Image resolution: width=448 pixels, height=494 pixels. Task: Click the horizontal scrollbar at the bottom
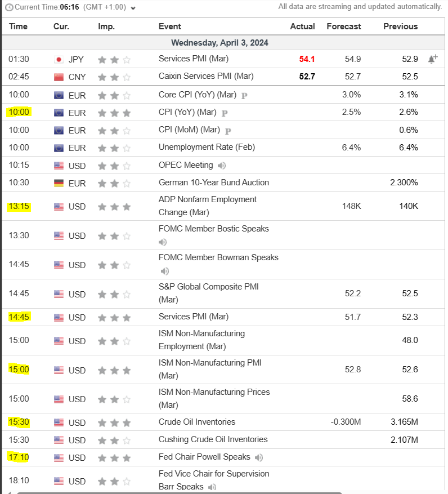(x=225, y=492)
